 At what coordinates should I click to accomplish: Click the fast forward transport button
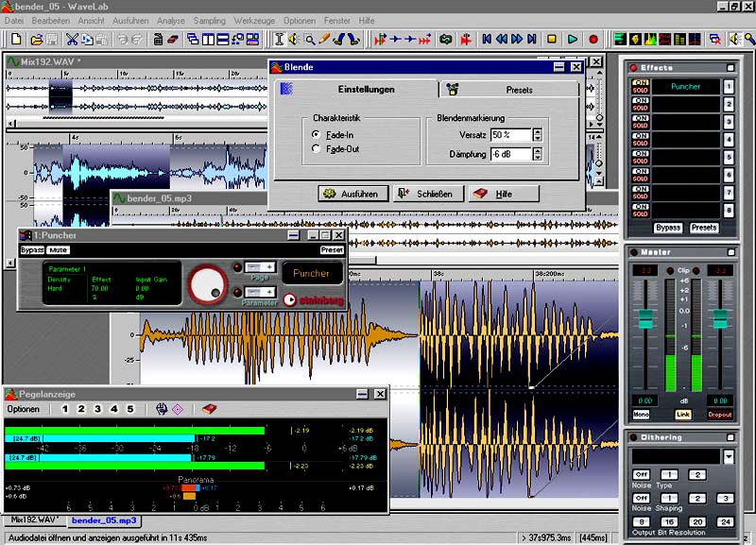click(x=517, y=40)
